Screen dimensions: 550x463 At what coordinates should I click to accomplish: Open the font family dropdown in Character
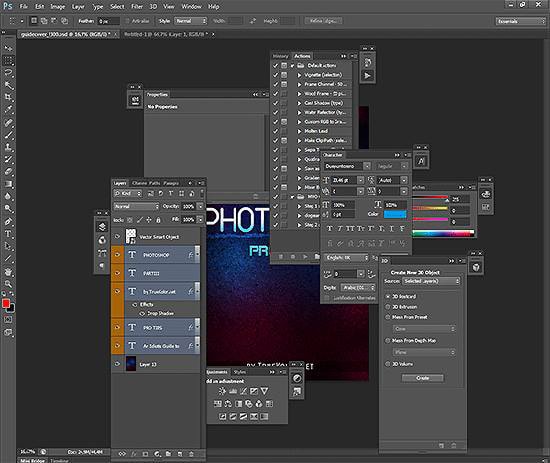click(x=347, y=166)
